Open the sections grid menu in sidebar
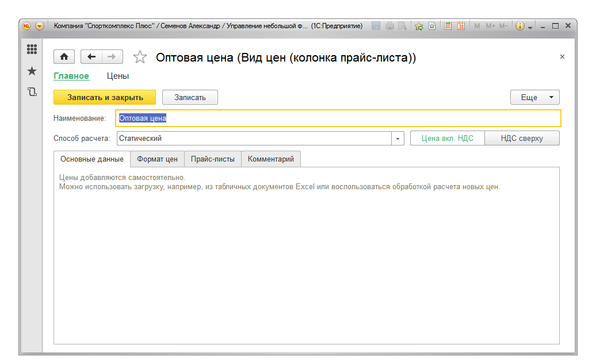This screenshot has height=364, width=596. (32, 49)
